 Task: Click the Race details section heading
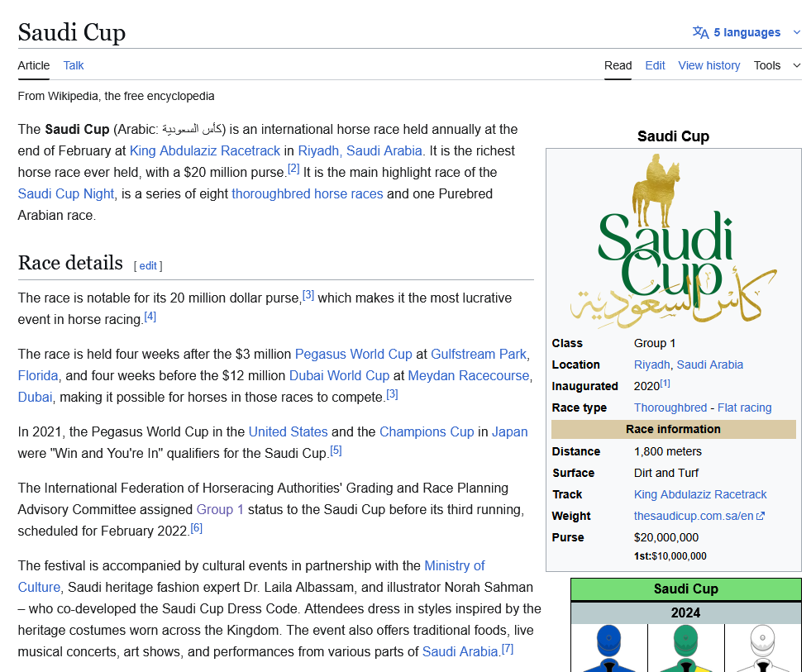point(70,263)
